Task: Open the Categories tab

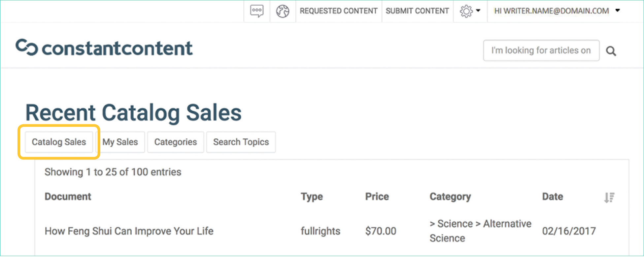Action: [176, 142]
